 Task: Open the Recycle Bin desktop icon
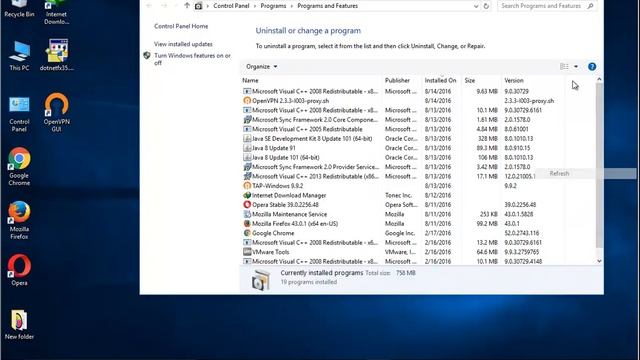click(19, 9)
